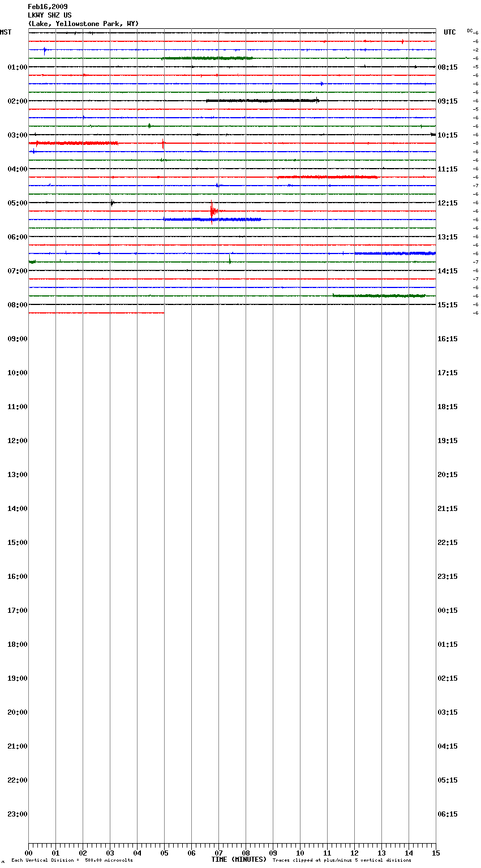The width and height of the screenshot is (481, 868).
Task: Click the "MST" column header
Action: [6, 32]
